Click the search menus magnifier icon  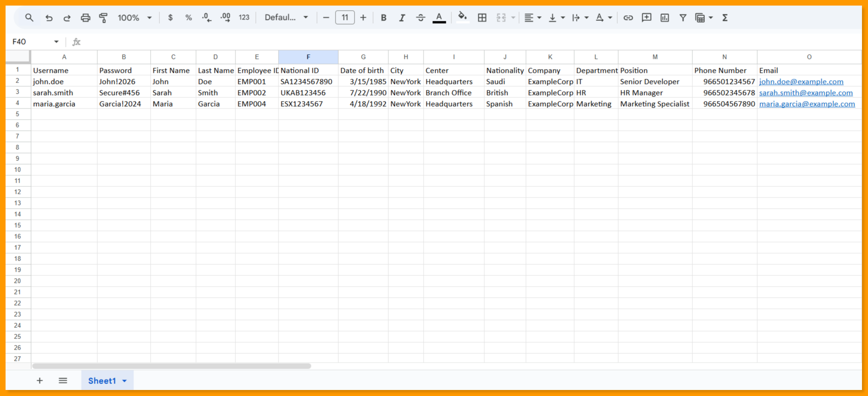click(x=29, y=18)
